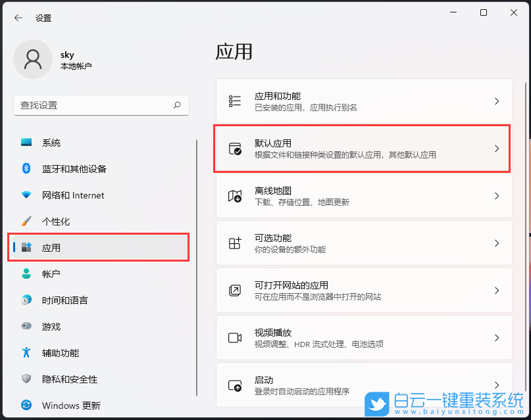
Task: Open 辅助功能 via the accessibility icon
Action: click(x=24, y=353)
